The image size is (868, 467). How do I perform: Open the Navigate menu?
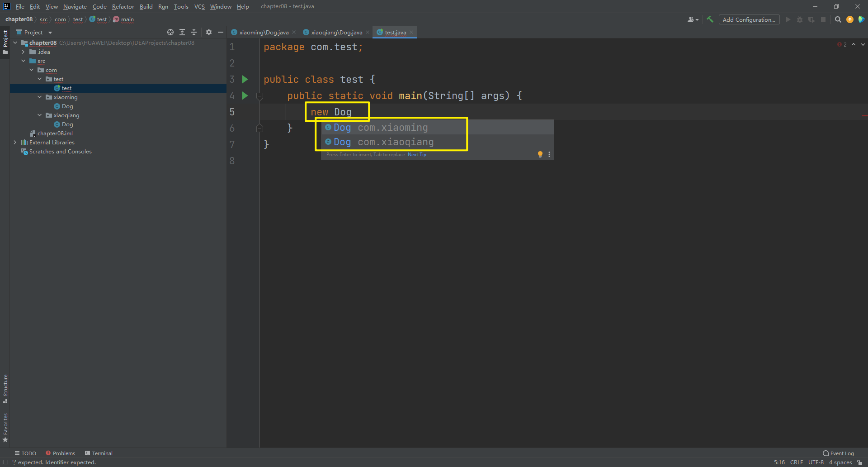pyautogui.click(x=75, y=6)
